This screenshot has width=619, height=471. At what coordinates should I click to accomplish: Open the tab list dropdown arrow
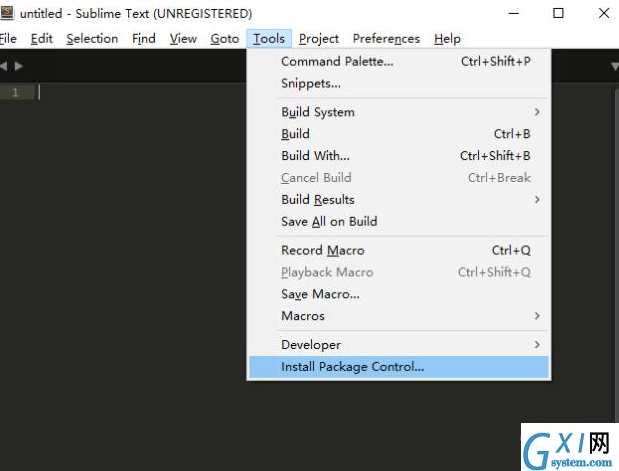[615, 66]
